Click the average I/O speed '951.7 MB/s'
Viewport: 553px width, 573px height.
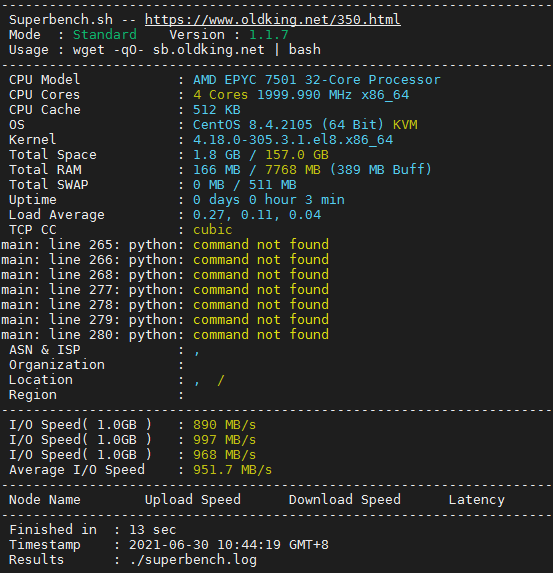[232, 470]
